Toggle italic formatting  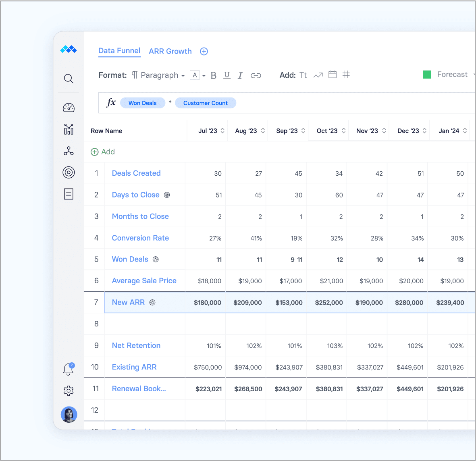point(240,75)
